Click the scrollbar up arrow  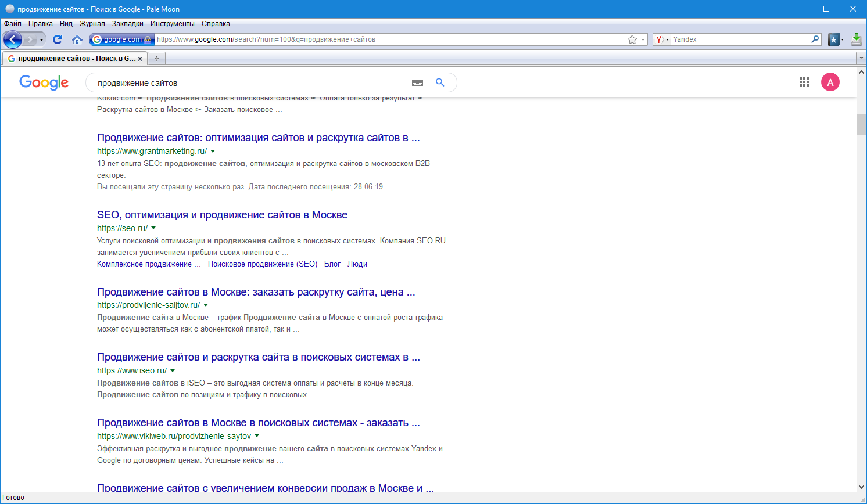click(862, 72)
